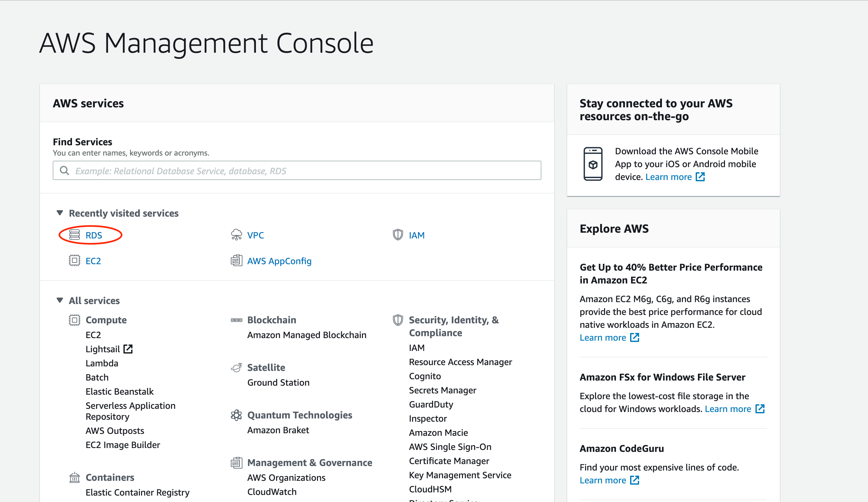
Task: Open CloudHSM service
Action: pos(430,489)
